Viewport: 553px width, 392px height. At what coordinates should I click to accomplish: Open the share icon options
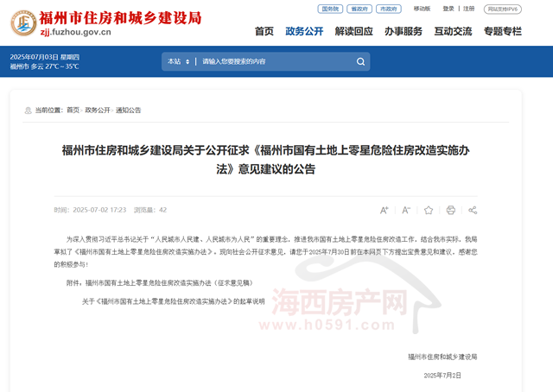(x=473, y=211)
